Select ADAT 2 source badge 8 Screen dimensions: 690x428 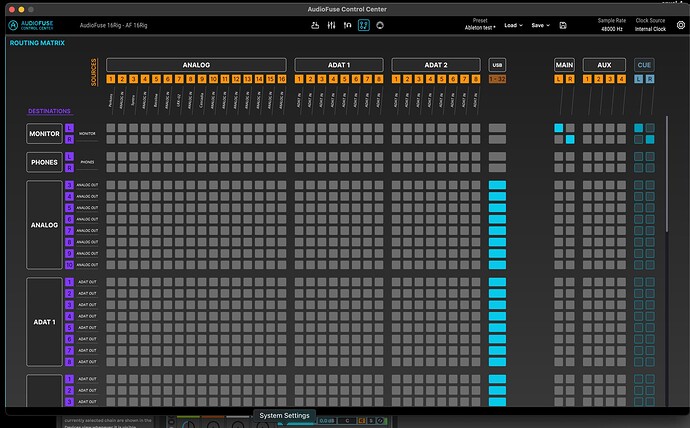[x=476, y=79]
